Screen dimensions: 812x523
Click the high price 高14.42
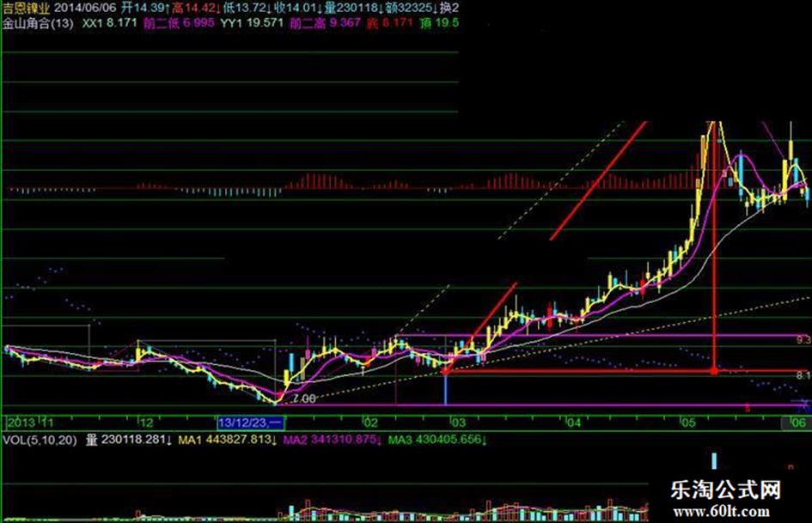(196, 8)
